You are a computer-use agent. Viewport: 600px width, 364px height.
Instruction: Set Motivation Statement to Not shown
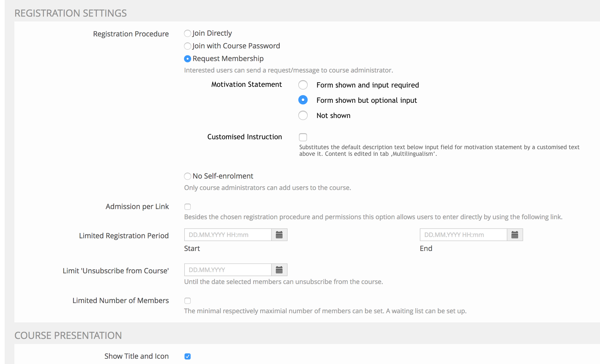pos(303,115)
